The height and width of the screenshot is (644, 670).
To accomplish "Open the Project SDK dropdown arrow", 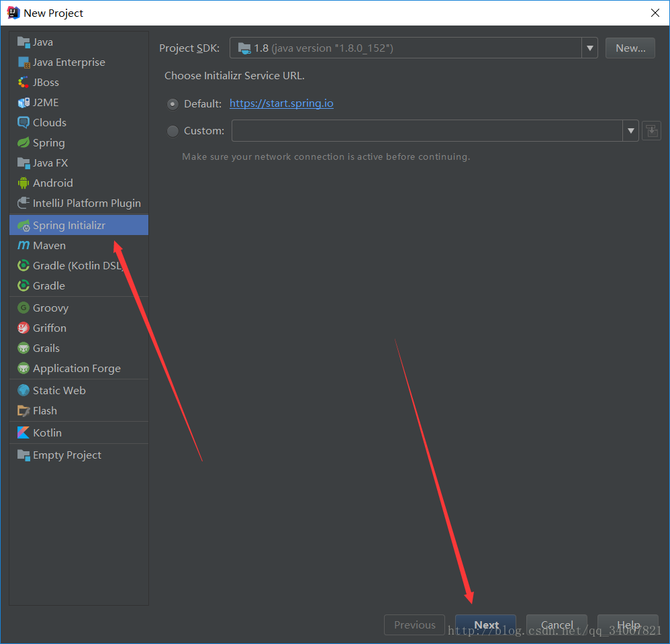I will (x=589, y=48).
